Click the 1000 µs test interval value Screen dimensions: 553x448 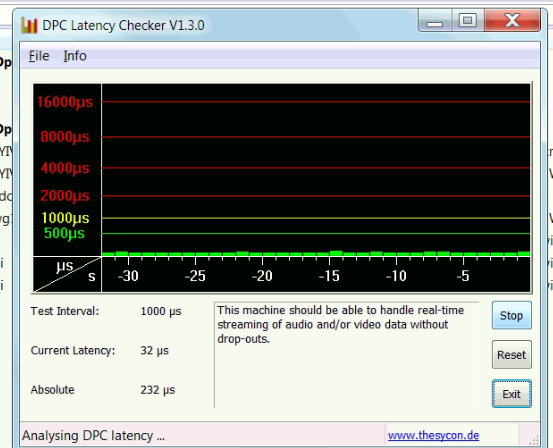tap(161, 311)
